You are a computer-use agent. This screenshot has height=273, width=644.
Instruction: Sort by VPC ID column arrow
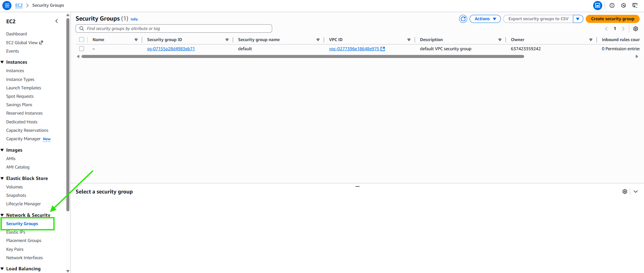click(409, 40)
